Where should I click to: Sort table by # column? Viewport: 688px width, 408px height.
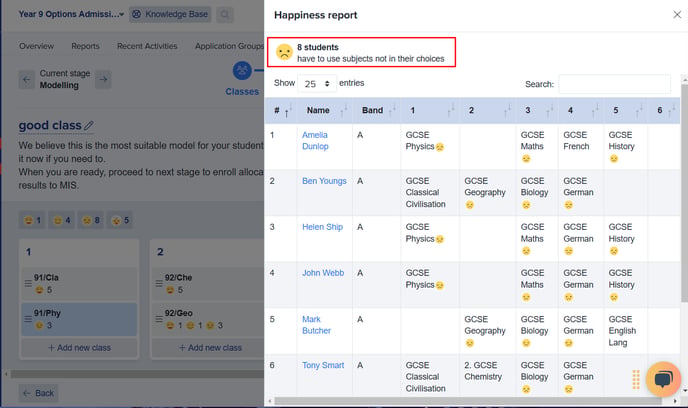point(281,111)
